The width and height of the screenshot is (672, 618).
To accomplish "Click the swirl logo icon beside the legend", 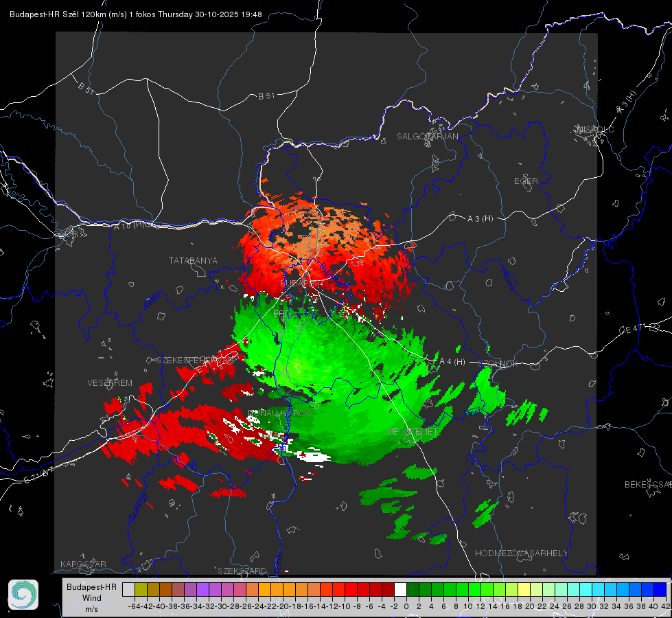I will coord(23,595).
